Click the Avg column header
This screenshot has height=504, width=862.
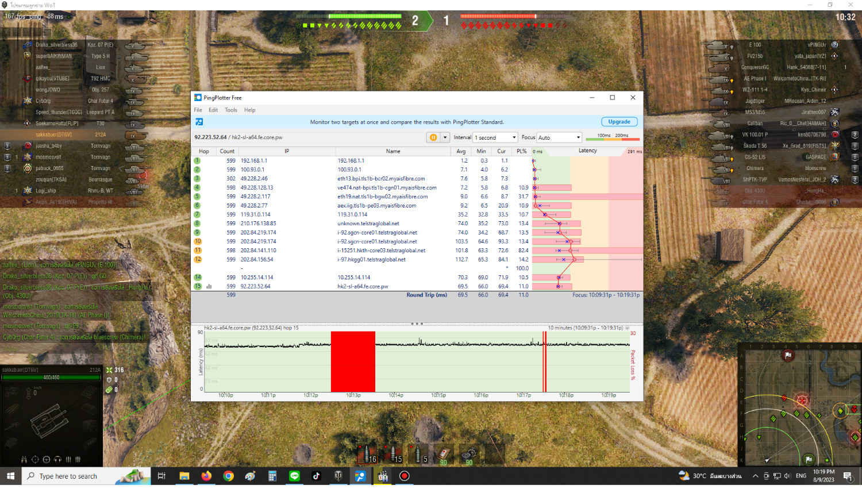click(x=461, y=151)
